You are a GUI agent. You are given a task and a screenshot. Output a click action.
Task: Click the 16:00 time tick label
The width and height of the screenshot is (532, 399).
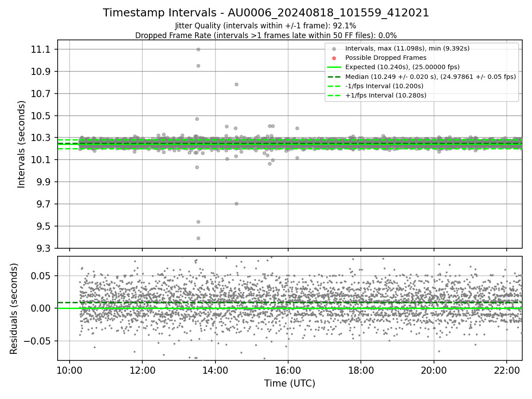tap(288, 370)
